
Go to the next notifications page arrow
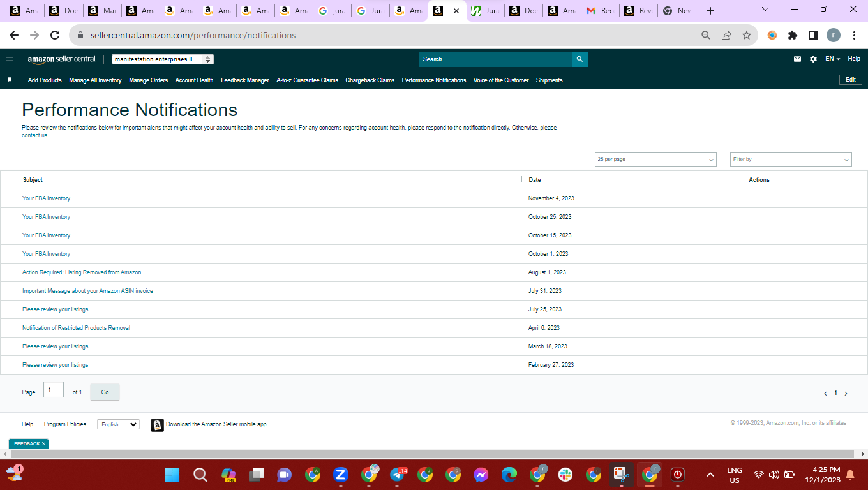(846, 394)
